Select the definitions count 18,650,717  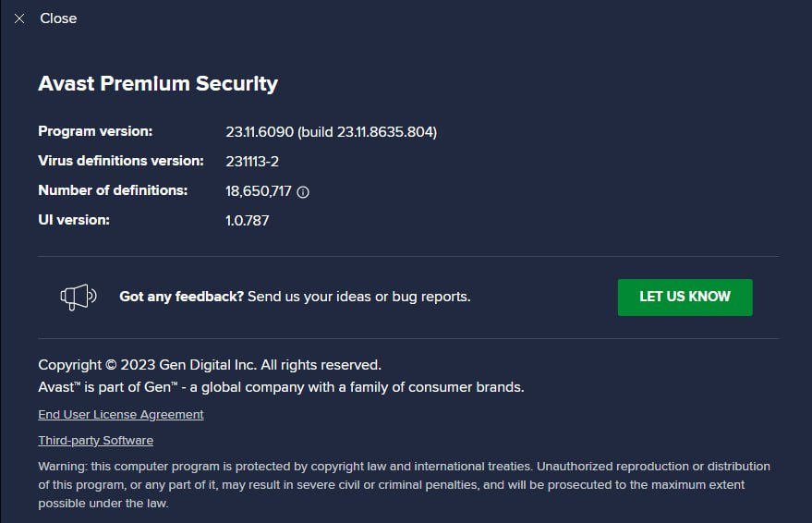[x=259, y=191]
